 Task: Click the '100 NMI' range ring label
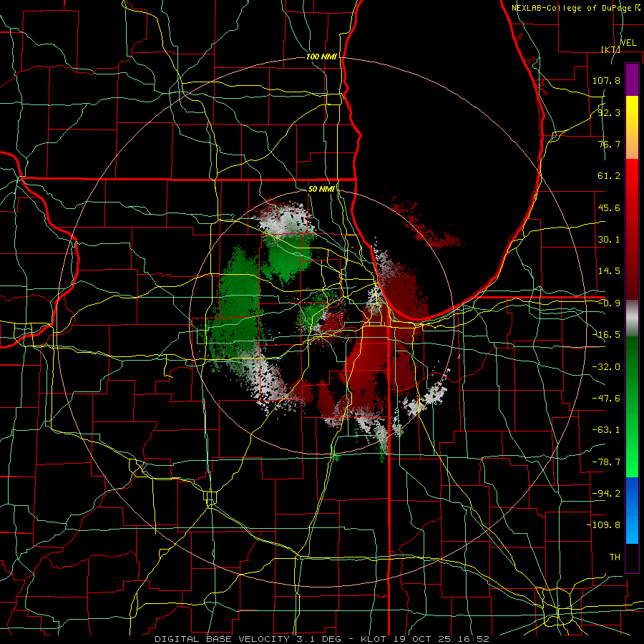pyautogui.click(x=321, y=57)
